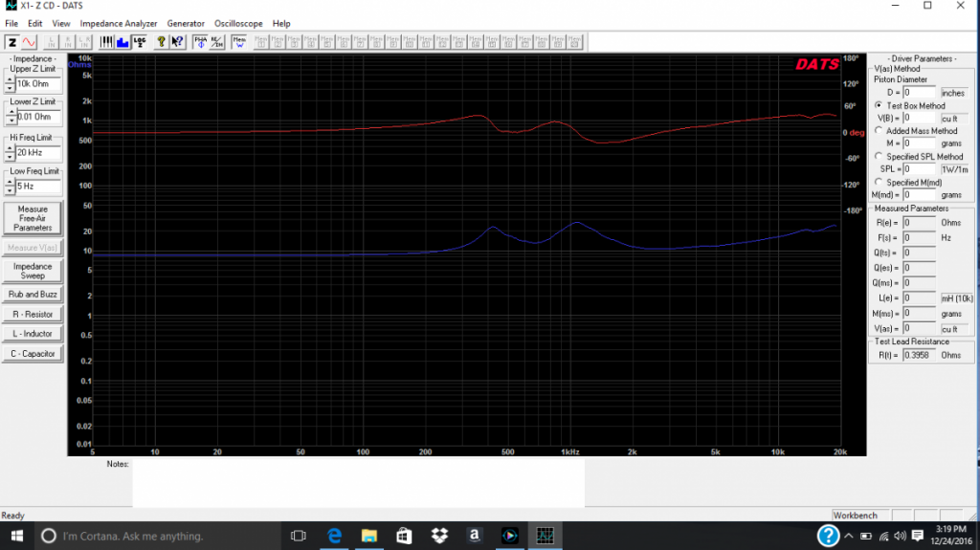
Task: Select the Mem 4 memory slot icon
Action: 311,42
